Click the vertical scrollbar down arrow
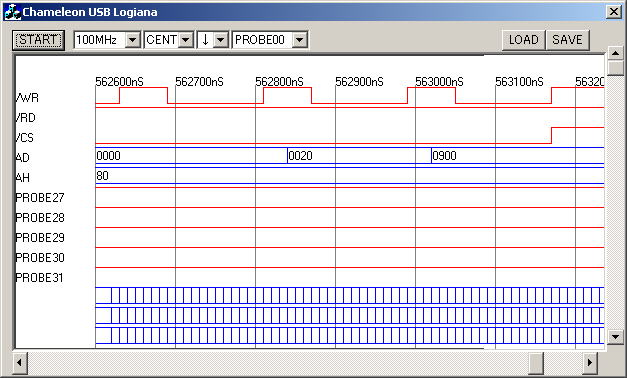The height and width of the screenshot is (378, 627). click(615, 336)
